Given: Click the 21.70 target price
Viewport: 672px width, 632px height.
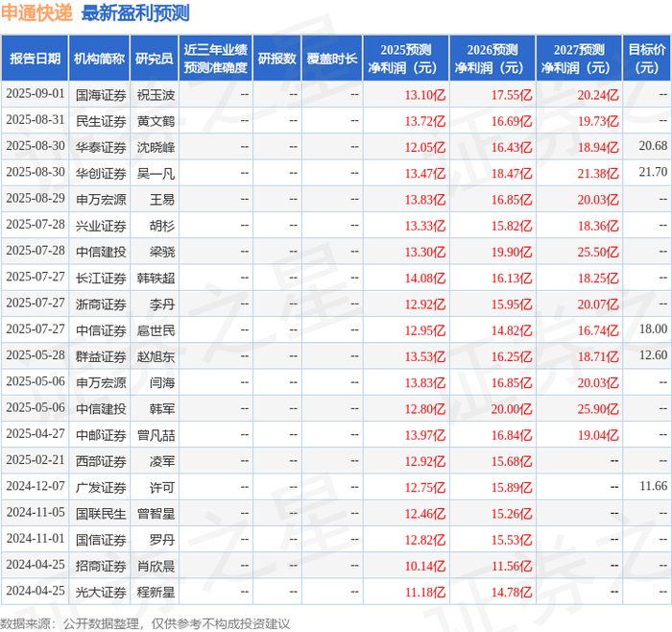Looking at the screenshot, I should point(653,172).
